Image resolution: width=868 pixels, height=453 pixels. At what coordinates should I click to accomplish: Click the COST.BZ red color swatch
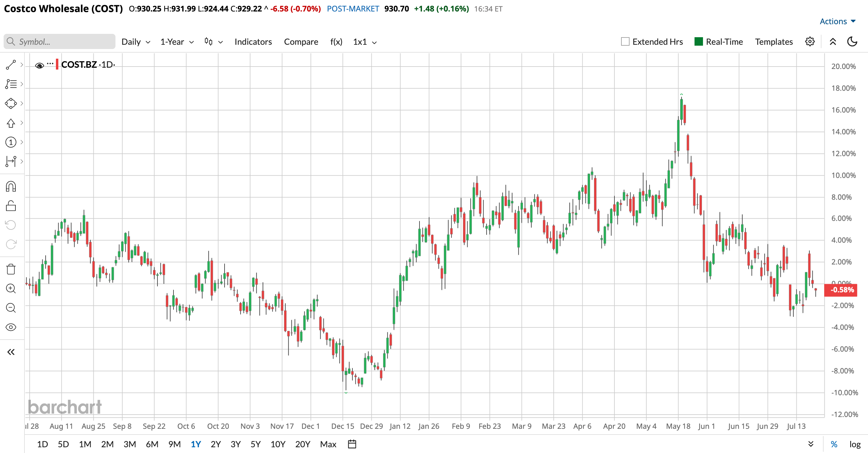(x=57, y=64)
